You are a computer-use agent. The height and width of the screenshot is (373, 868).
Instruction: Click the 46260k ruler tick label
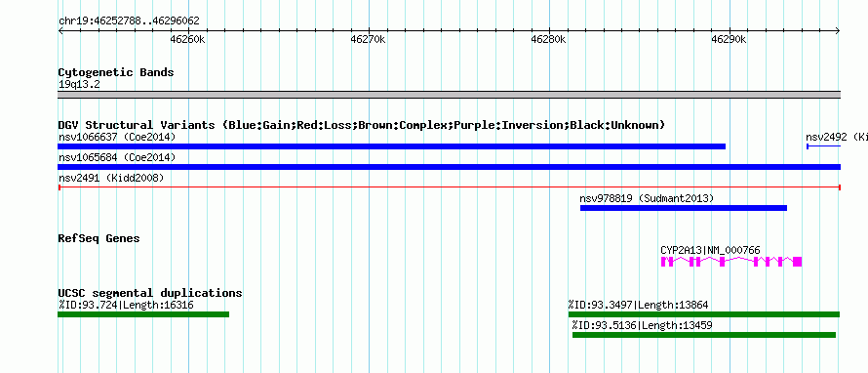click(187, 39)
